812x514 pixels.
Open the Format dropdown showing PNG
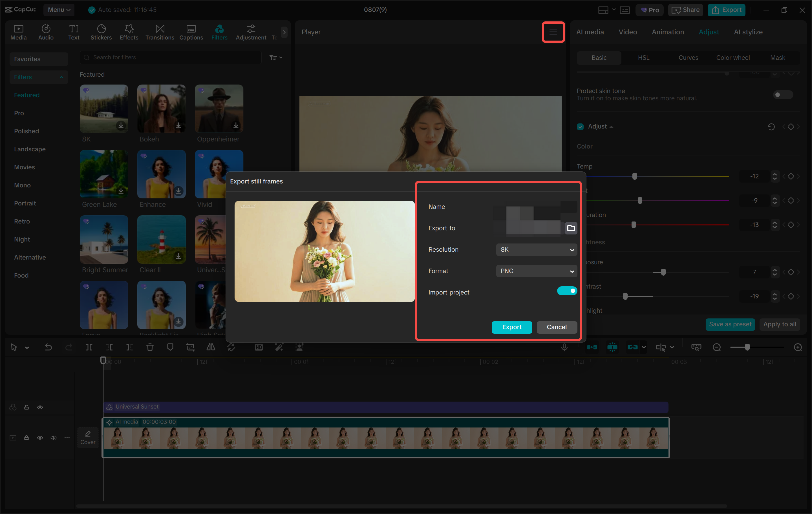click(536, 271)
